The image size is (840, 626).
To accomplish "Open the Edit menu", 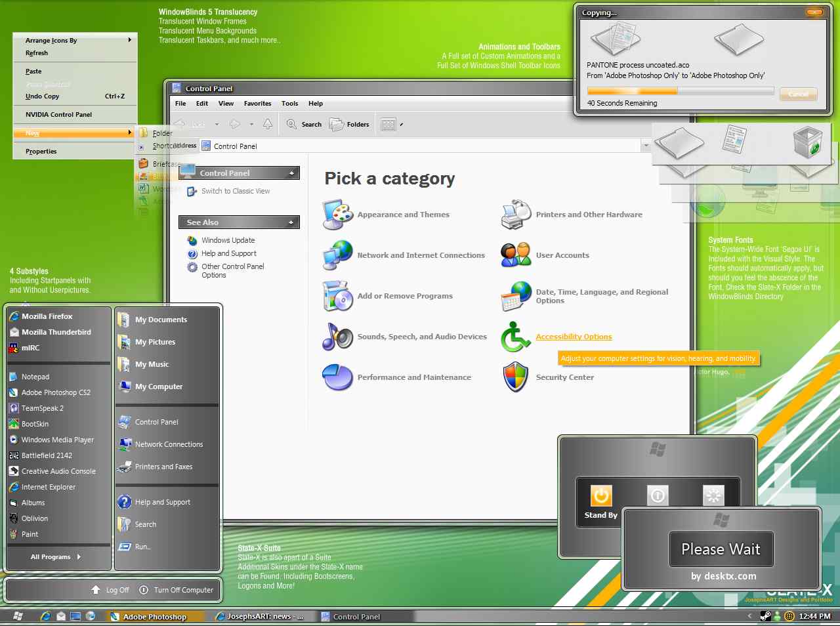I will click(202, 103).
